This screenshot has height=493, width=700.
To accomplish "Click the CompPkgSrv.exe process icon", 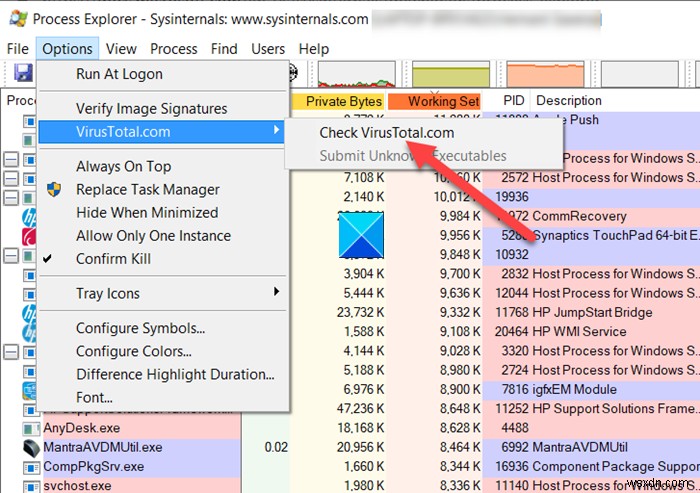I will tap(31, 468).
